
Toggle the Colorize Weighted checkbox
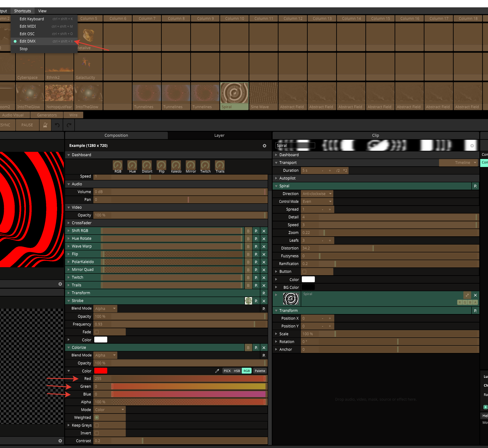coord(97,418)
